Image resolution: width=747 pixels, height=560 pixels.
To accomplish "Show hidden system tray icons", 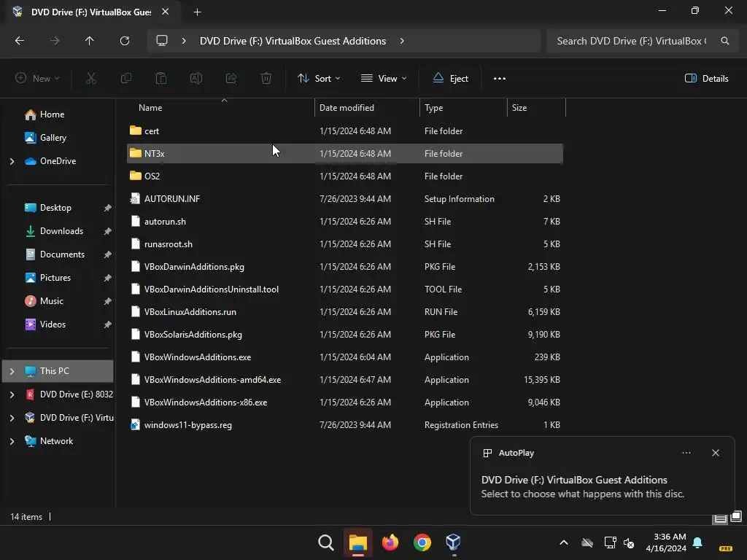I will (x=564, y=542).
